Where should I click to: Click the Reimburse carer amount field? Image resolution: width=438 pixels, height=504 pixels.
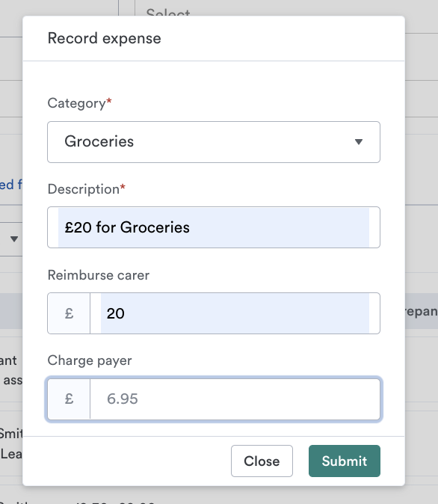click(235, 313)
